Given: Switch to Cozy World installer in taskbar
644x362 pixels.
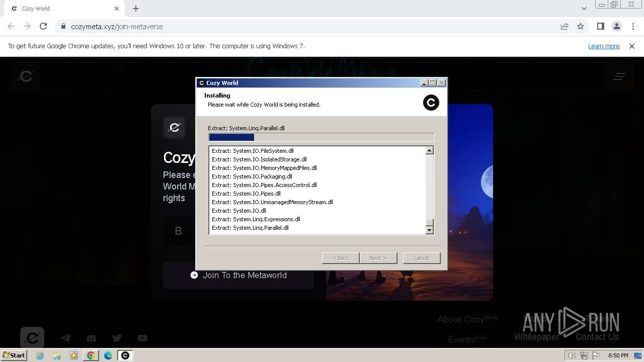Looking at the screenshot, I should click(x=125, y=355).
